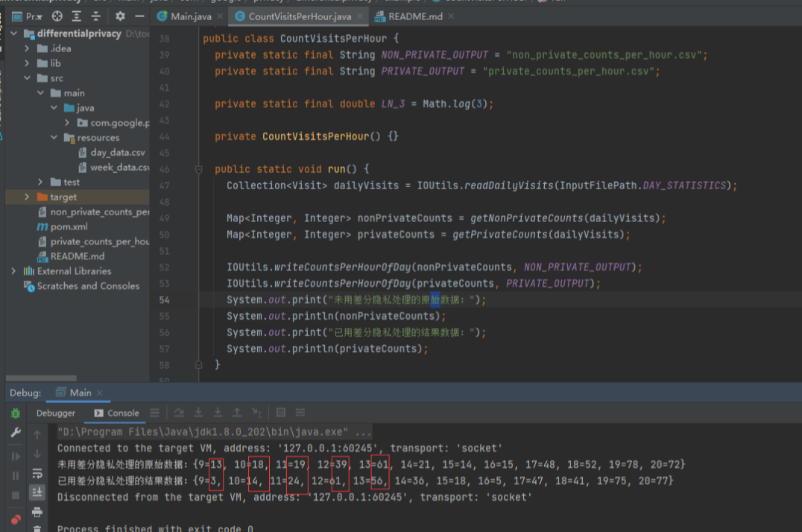The width and height of the screenshot is (802, 532).
Task: Select Scratches and Consoles node
Action: 88,286
